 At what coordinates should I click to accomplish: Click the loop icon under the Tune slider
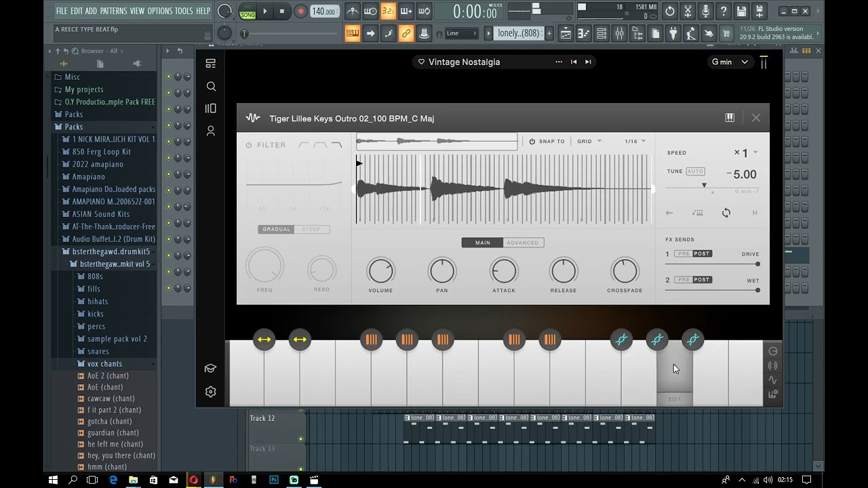pyautogui.click(x=726, y=213)
